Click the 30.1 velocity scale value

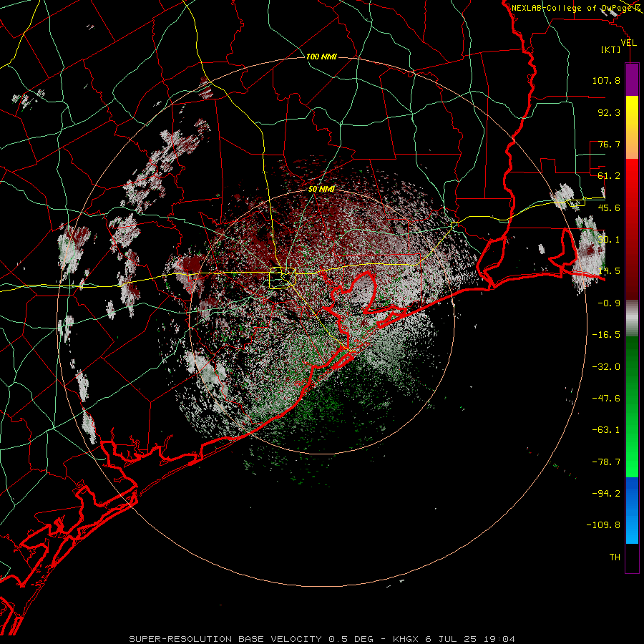(x=609, y=240)
